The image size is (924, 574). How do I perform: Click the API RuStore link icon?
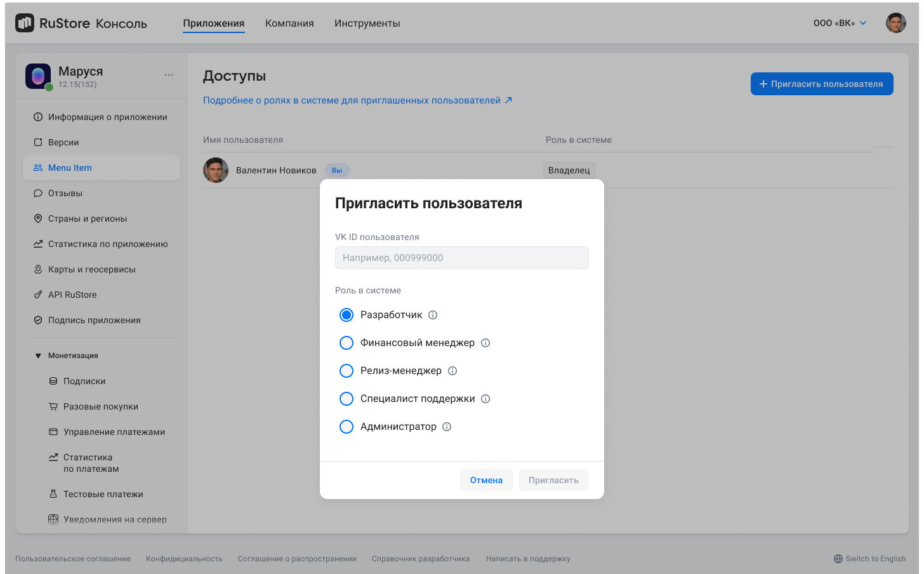[38, 295]
